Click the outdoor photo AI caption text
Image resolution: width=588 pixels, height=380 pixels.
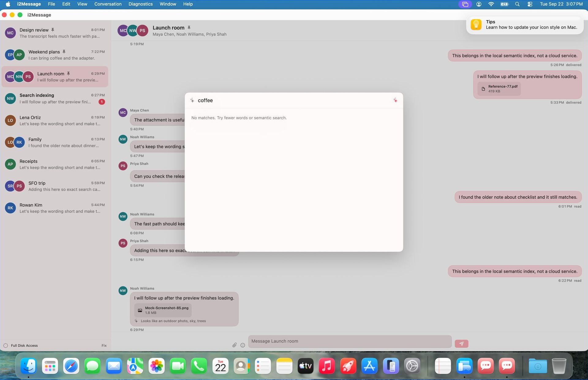[173, 321]
